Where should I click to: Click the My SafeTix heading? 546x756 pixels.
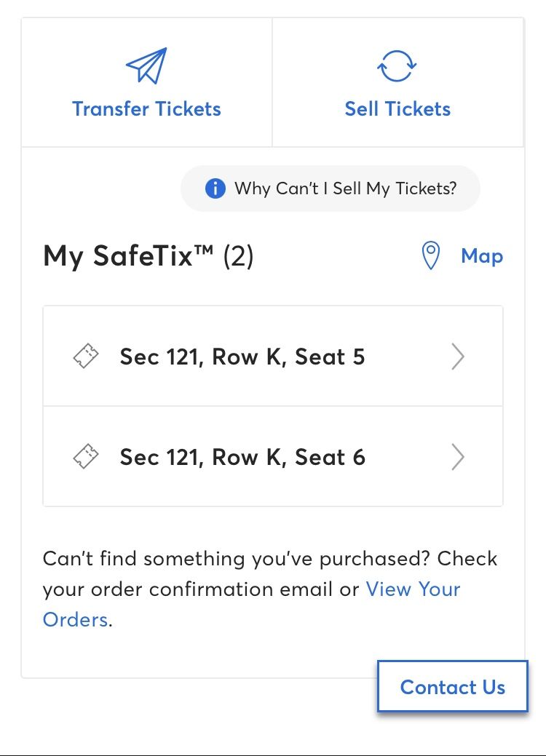[x=148, y=255]
